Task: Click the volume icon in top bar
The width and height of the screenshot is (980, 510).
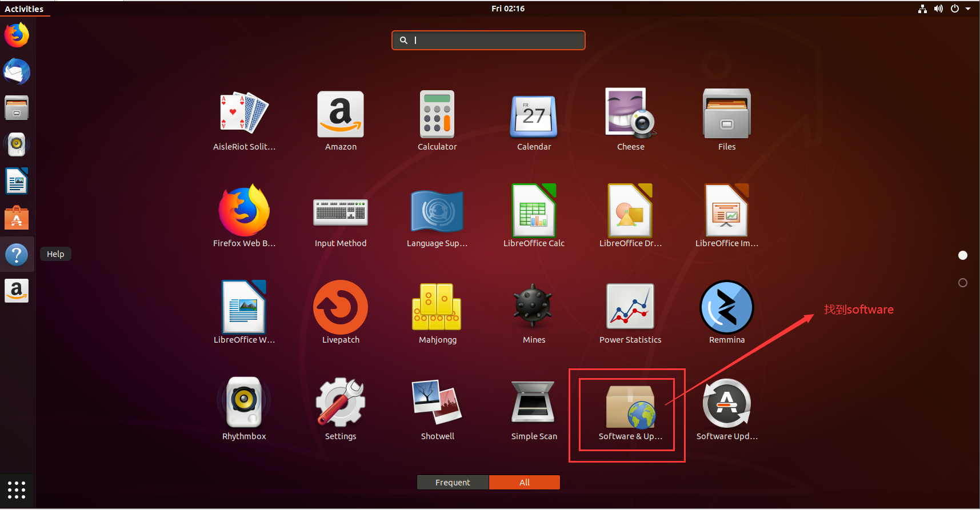Action: [938, 9]
